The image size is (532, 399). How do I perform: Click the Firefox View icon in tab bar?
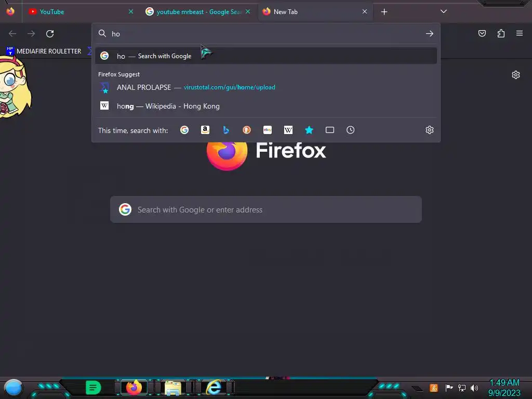pyautogui.click(x=10, y=11)
